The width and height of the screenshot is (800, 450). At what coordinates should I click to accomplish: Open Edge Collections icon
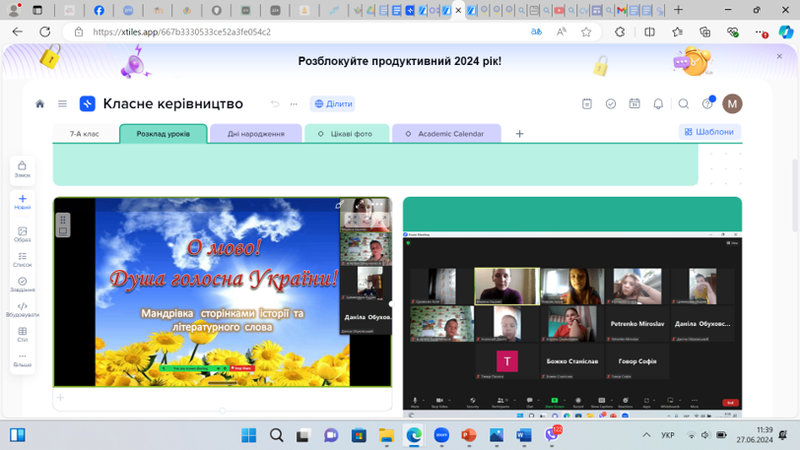(x=705, y=32)
